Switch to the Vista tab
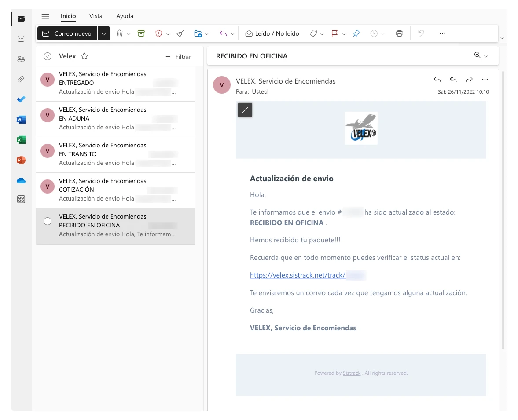The width and height of the screenshot is (518, 420). pos(96,16)
